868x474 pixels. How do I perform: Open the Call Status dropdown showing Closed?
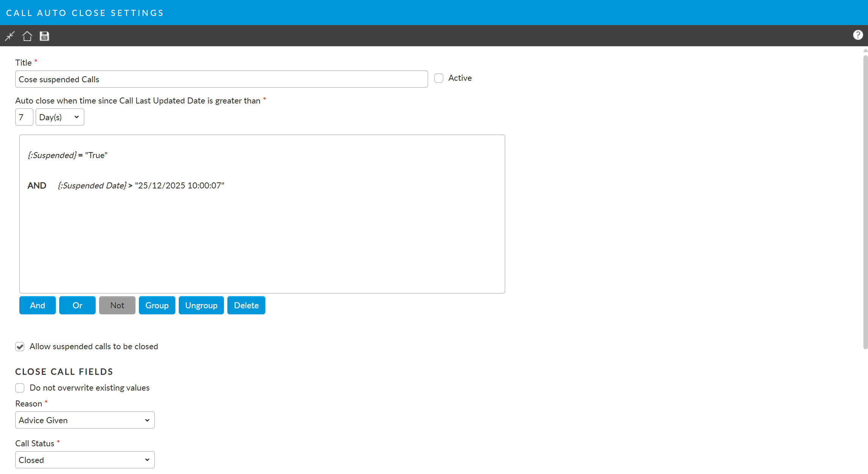[x=85, y=460]
